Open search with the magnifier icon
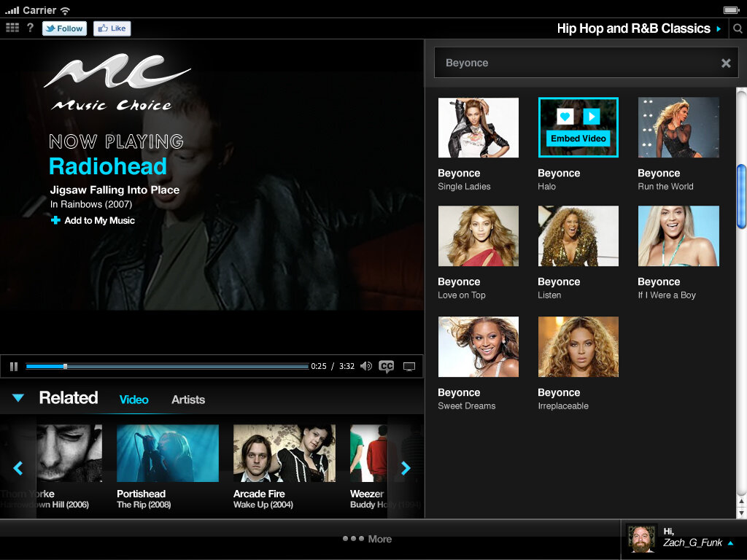Image resolution: width=747 pixels, height=560 pixels. 738,28
